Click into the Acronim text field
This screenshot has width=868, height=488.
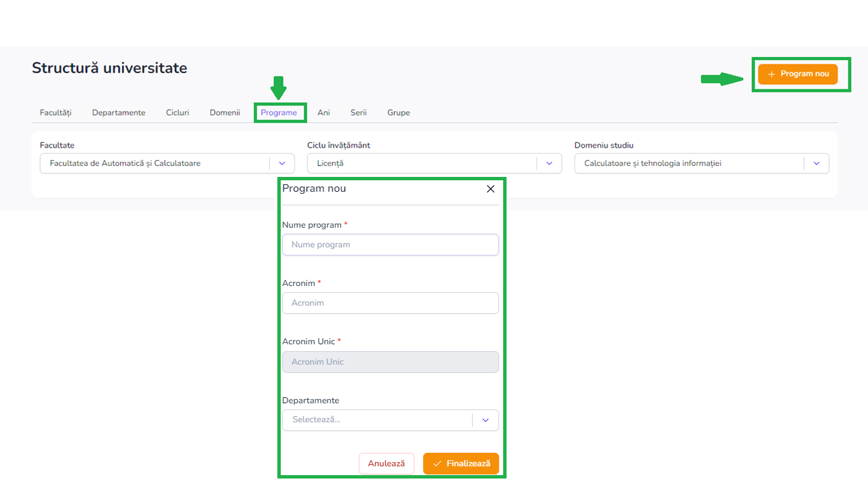click(x=390, y=303)
